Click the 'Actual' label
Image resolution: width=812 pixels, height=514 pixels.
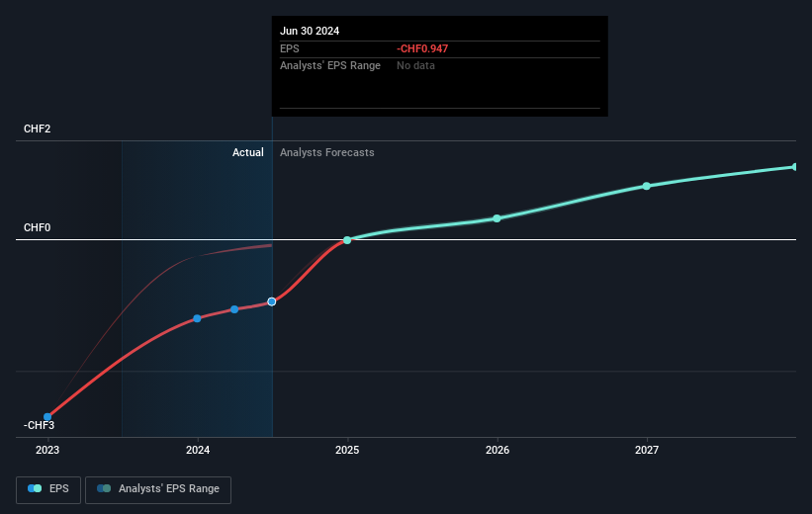[247, 152]
